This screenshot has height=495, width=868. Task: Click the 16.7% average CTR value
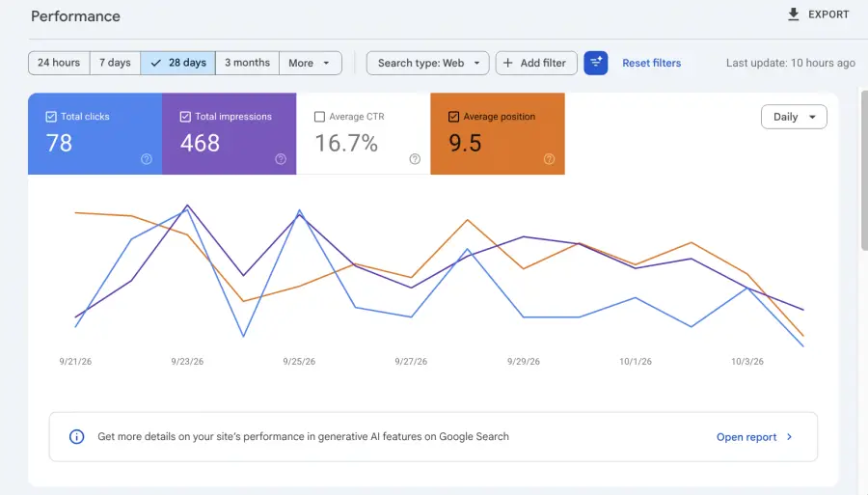346,144
